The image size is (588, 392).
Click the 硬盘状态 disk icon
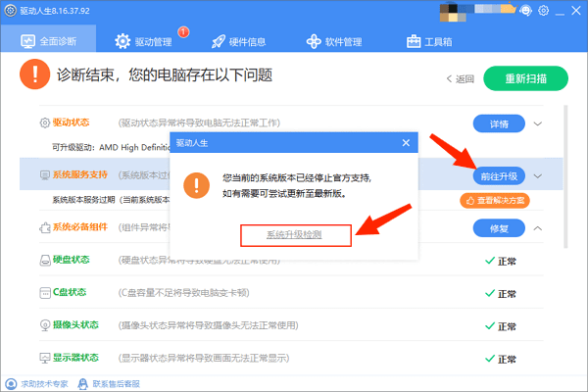click(x=44, y=260)
